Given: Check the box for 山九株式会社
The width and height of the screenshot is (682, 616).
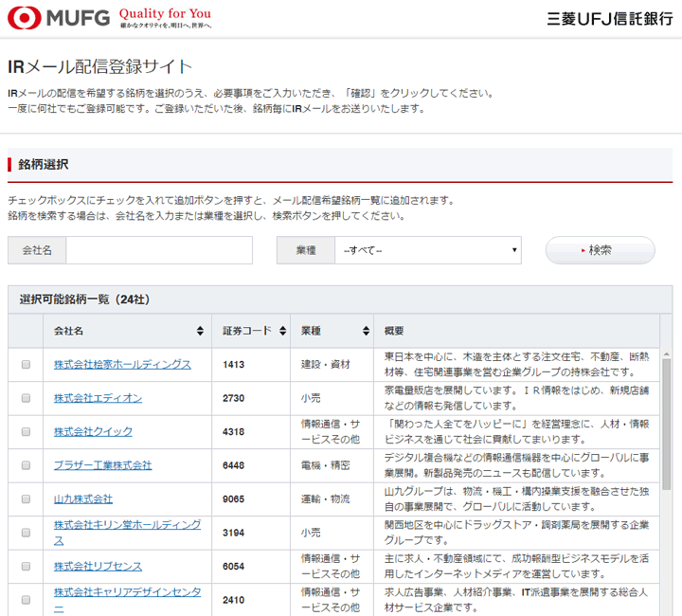Looking at the screenshot, I should [27, 499].
